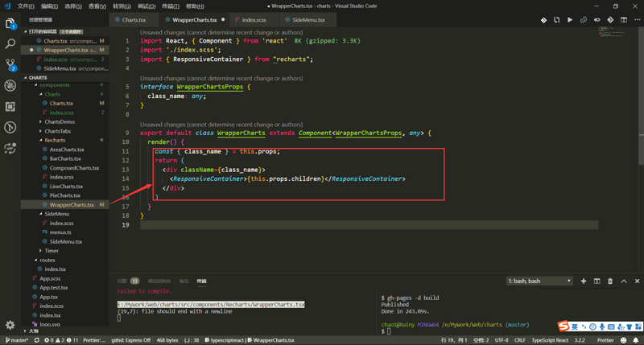Maximize the panel with the up chevron
Image resolution: width=644 pixels, height=345 pixels.
point(624,281)
